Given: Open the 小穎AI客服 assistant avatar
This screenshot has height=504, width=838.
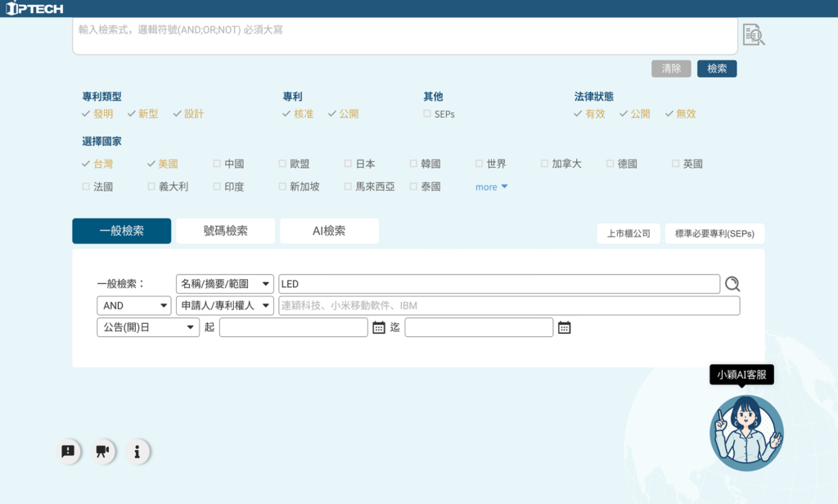Looking at the screenshot, I should pyautogui.click(x=746, y=433).
